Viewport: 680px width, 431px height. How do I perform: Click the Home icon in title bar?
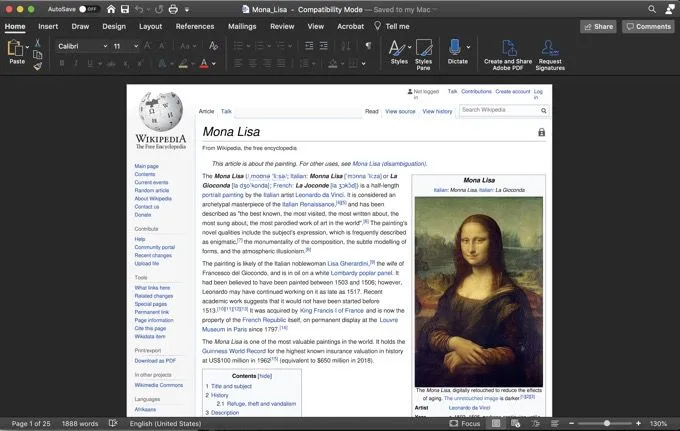[111, 9]
